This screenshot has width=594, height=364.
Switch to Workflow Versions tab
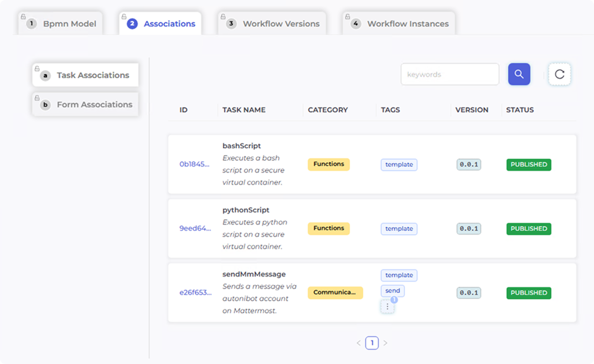[x=272, y=24]
